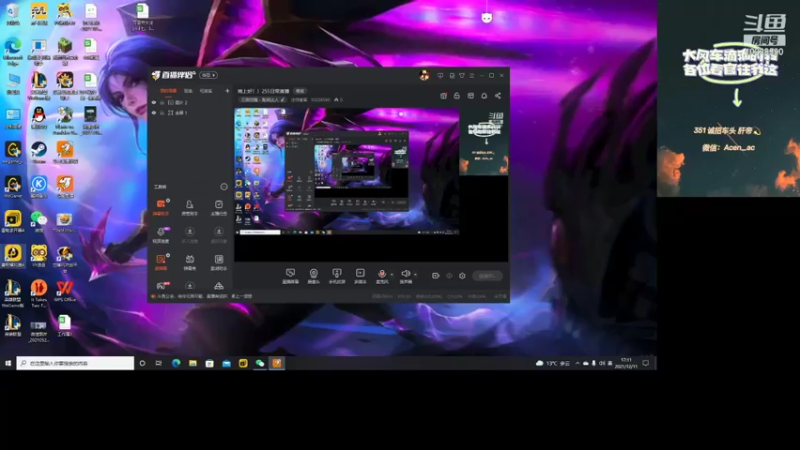
Task: Select the second source row in the list
Action: 190,113
